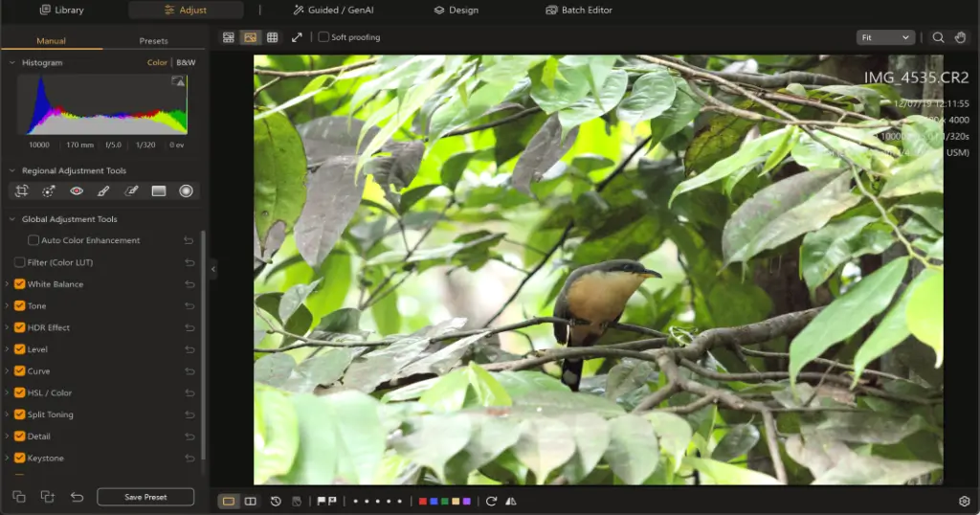980x515 pixels.
Task: Select the Adjustment Selection eraser-brush tool
Action: tap(131, 190)
